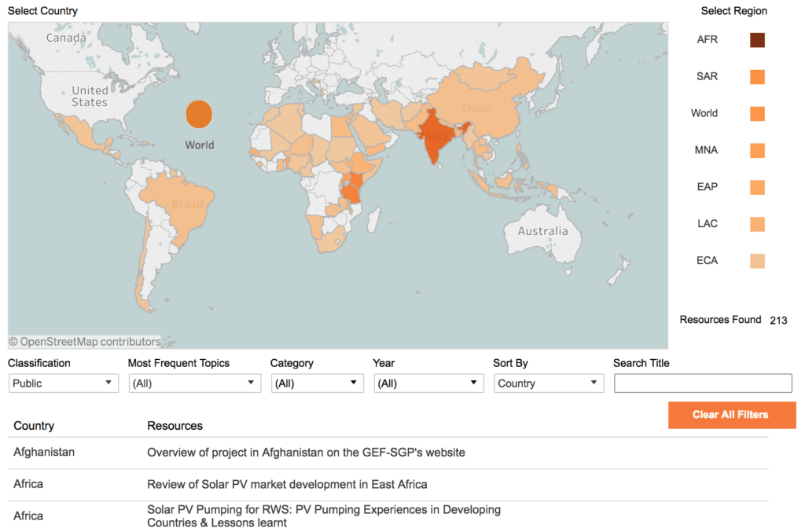
Task: Open the Afghanistan GEF-SGP overview resource
Action: (x=306, y=453)
